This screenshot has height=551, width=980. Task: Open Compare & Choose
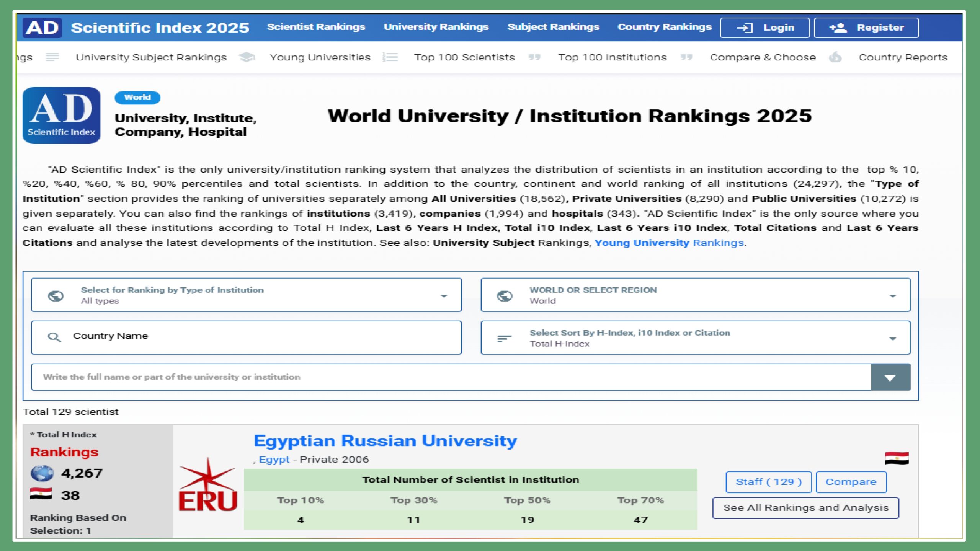point(763,57)
